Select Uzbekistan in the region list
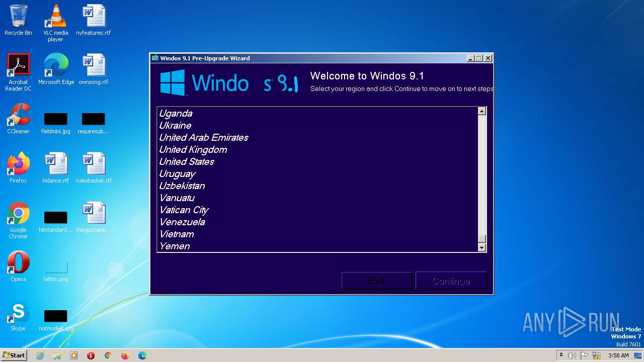This screenshot has height=362, width=644. (317, 186)
